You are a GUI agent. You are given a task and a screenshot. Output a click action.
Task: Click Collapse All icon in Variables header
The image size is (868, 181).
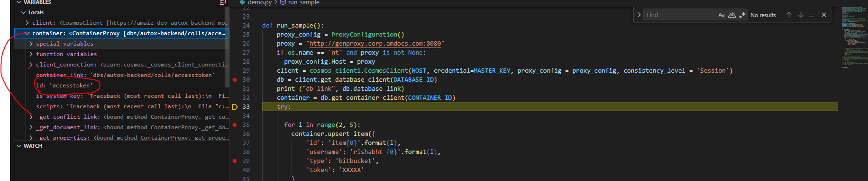[222, 2]
